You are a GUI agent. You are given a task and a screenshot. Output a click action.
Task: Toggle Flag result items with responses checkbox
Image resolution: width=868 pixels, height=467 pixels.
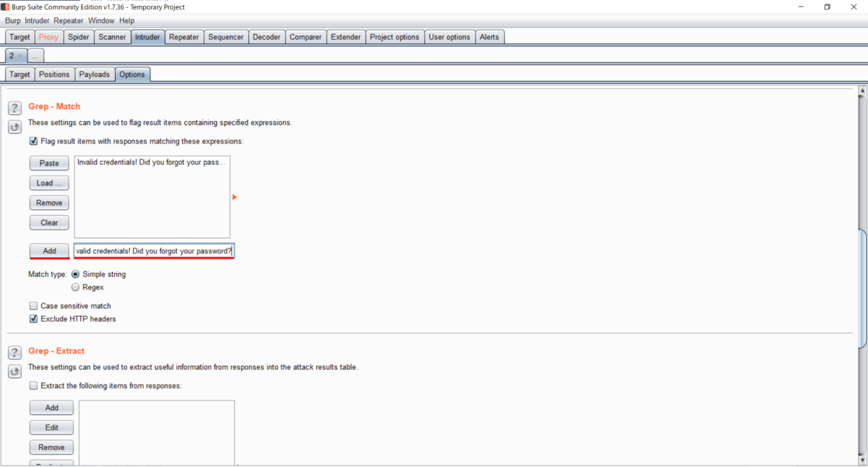[x=33, y=141]
